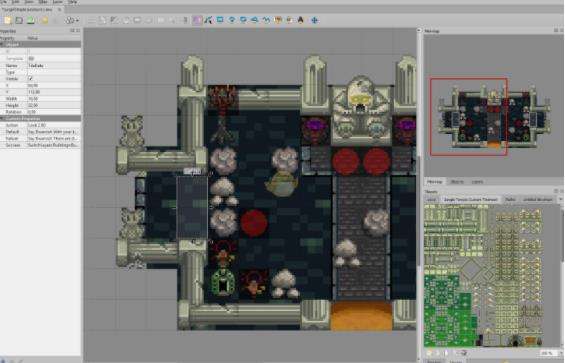
Task: Collapse the Object properties section header
Action: tap(40, 44)
